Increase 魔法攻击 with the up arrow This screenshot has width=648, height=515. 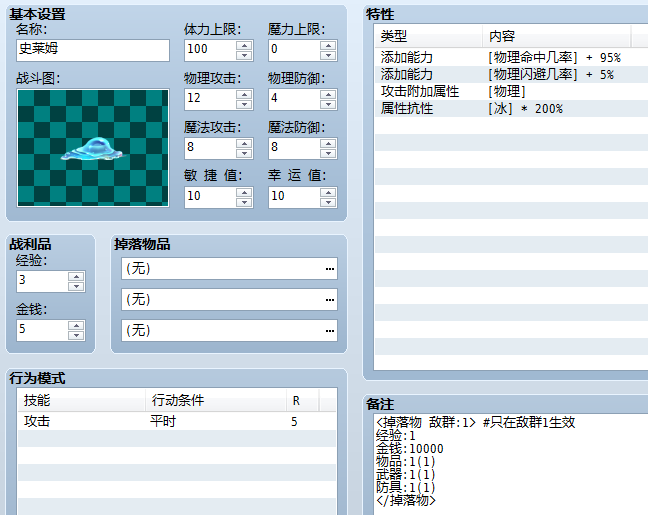(x=244, y=143)
